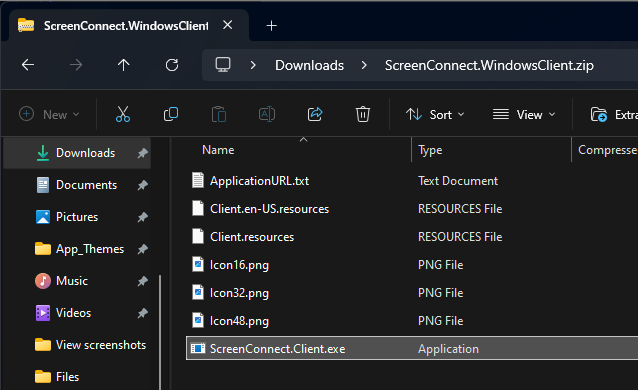Image resolution: width=638 pixels, height=390 pixels.
Task: Unpin Downloads from Quick access
Action: click(x=142, y=153)
